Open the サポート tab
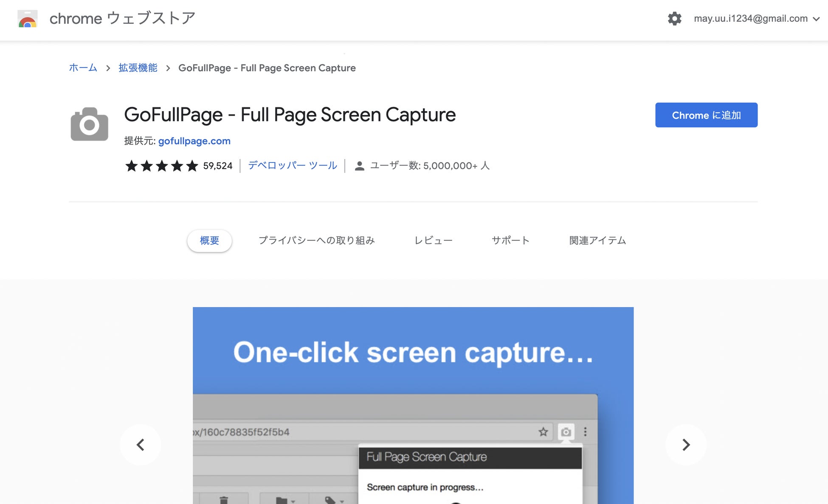This screenshot has width=828, height=504. (x=510, y=241)
